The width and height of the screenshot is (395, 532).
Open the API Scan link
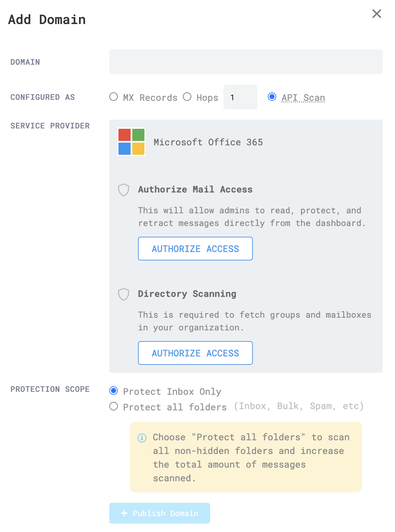(x=303, y=97)
